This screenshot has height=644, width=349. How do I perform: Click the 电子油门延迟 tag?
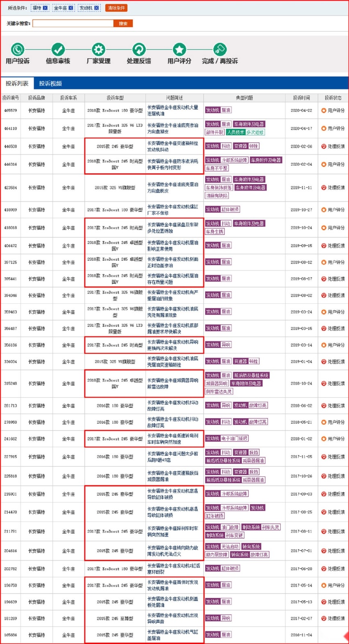pyautogui.click(x=235, y=439)
